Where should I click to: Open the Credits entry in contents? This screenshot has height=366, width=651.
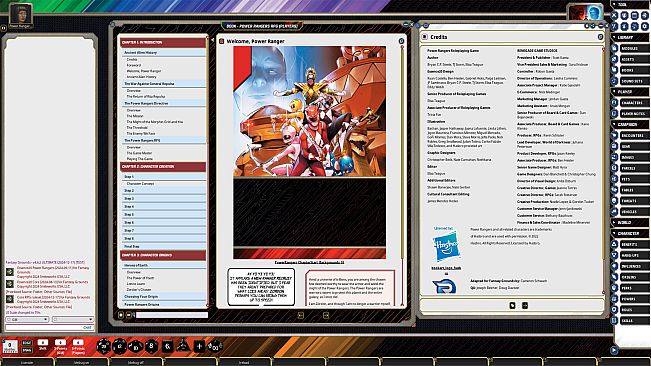pos(132,60)
